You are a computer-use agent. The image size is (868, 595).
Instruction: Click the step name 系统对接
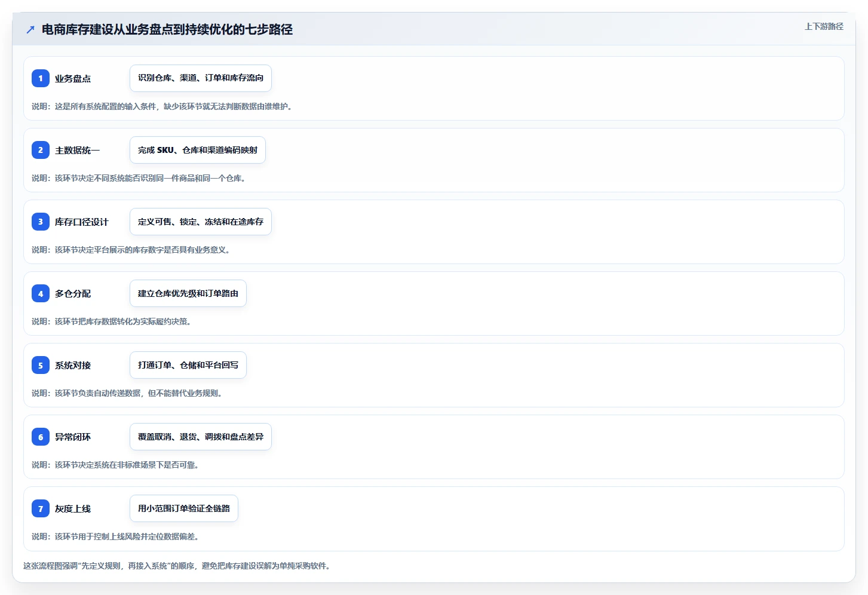pyautogui.click(x=73, y=365)
